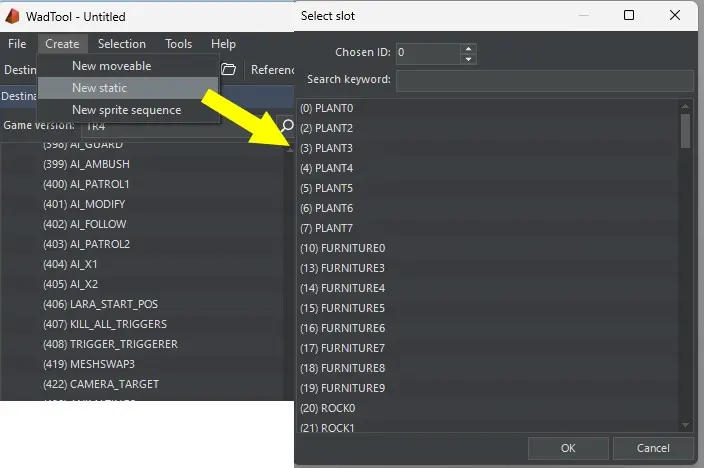The height and width of the screenshot is (468, 704).
Task: Decrease Chosen ID with down arrow
Action: pos(469,57)
